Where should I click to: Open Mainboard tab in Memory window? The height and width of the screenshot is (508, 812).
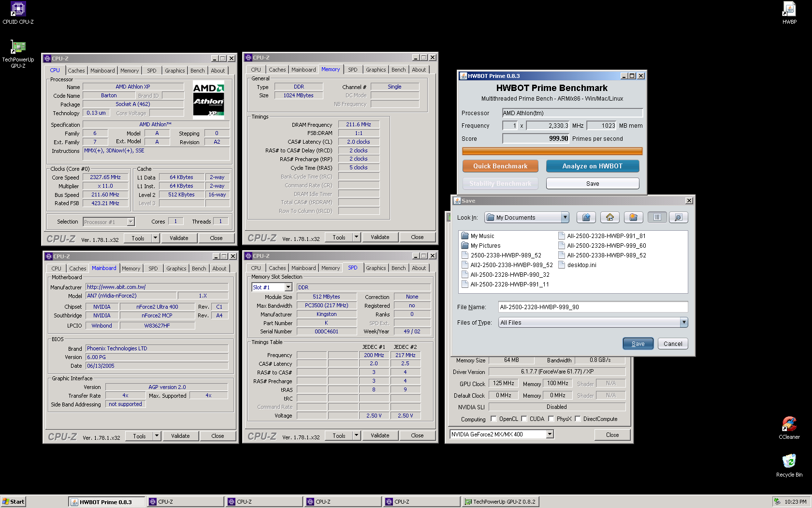304,70
